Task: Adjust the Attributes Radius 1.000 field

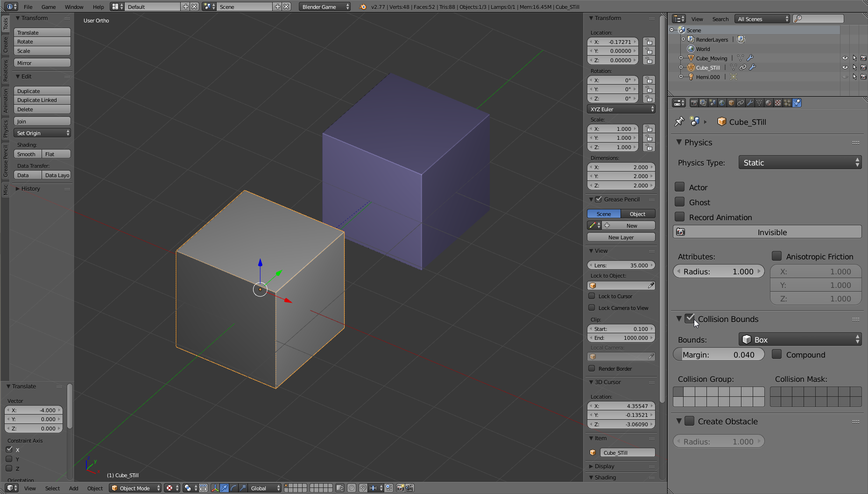Action: coord(719,271)
